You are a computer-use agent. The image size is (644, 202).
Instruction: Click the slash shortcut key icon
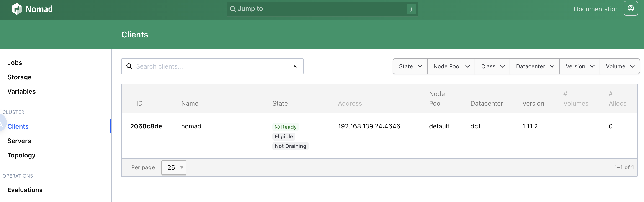pyautogui.click(x=411, y=9)
